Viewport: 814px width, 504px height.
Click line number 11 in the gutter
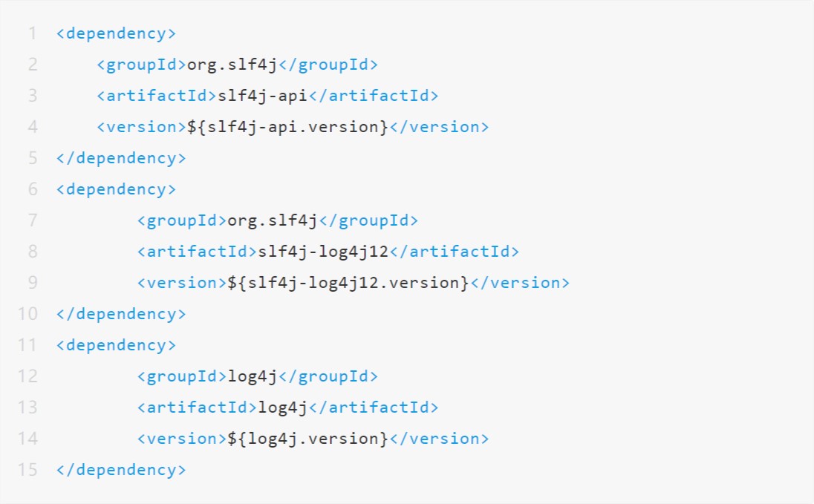[x=27, y=345]
